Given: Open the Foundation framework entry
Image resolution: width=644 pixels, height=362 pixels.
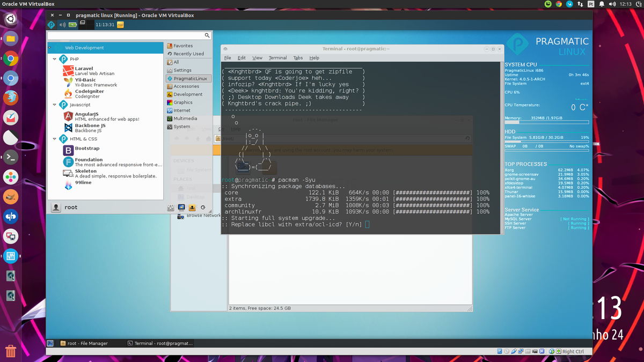Looking at the screenshot, I should coord(112,162).
